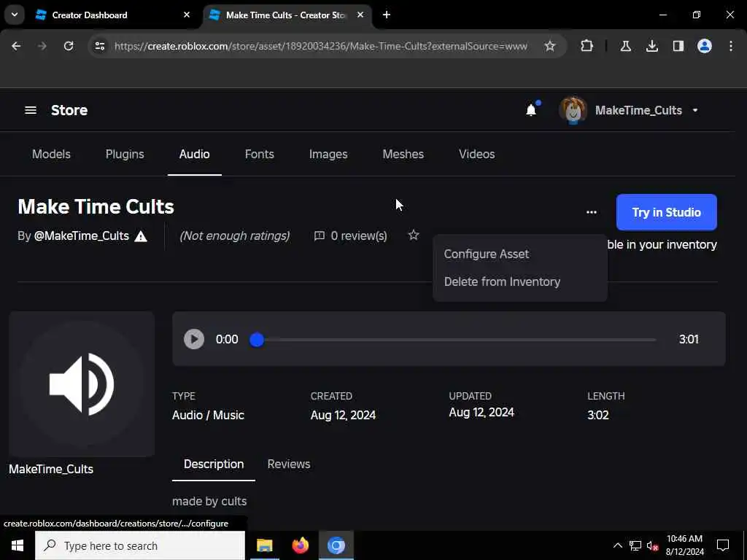This screenshot has width=747, height=560.
Task: Reload the page
Action: tap(69, 46)
